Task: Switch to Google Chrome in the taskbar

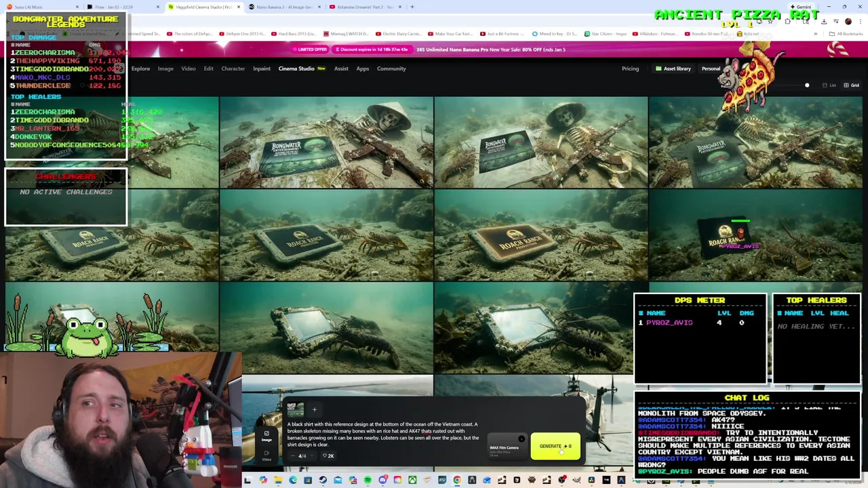Action: pos(457,481)
